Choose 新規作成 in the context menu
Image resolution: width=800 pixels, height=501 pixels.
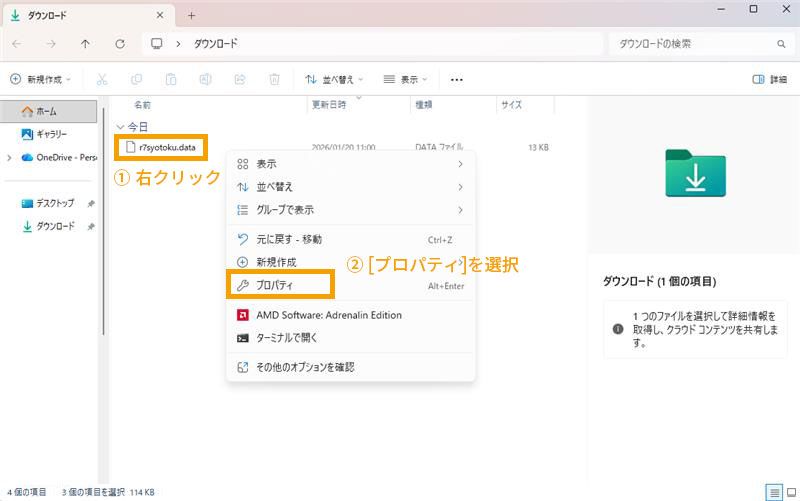tap(351, 262)
